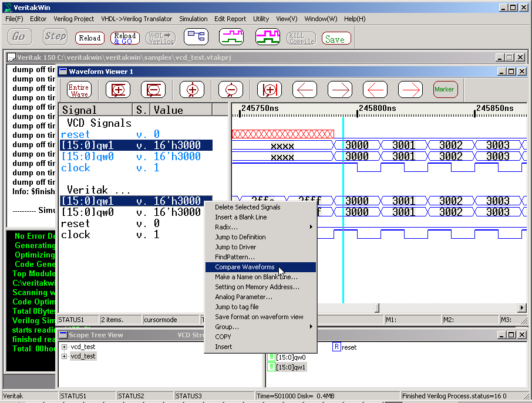Choose Jump to tag file
The height and width of the screenshot is (403, 532).
[x=261, y=307]
